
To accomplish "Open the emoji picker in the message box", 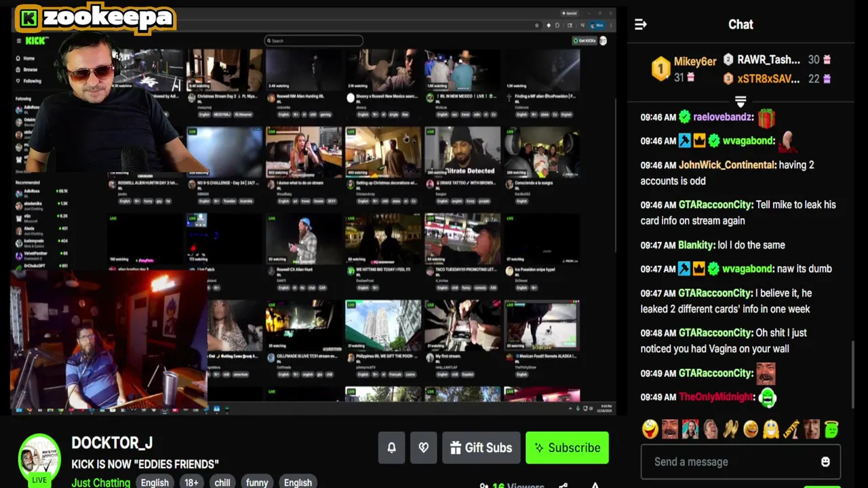I will pyautogui.click(x=825, y=462).
